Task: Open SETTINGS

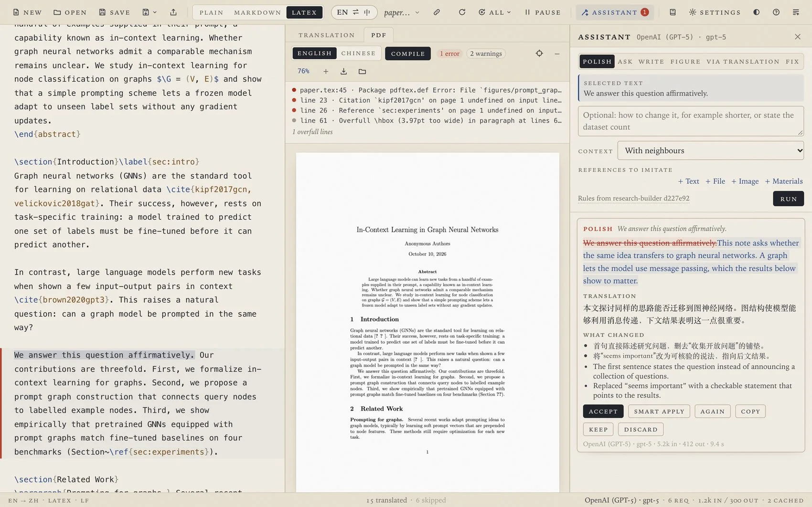Action: point(715,12)
